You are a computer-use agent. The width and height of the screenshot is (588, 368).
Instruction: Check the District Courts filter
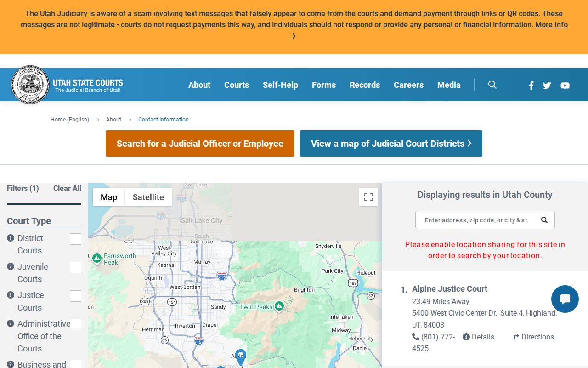pyautogui.click(x=75, y=239)
